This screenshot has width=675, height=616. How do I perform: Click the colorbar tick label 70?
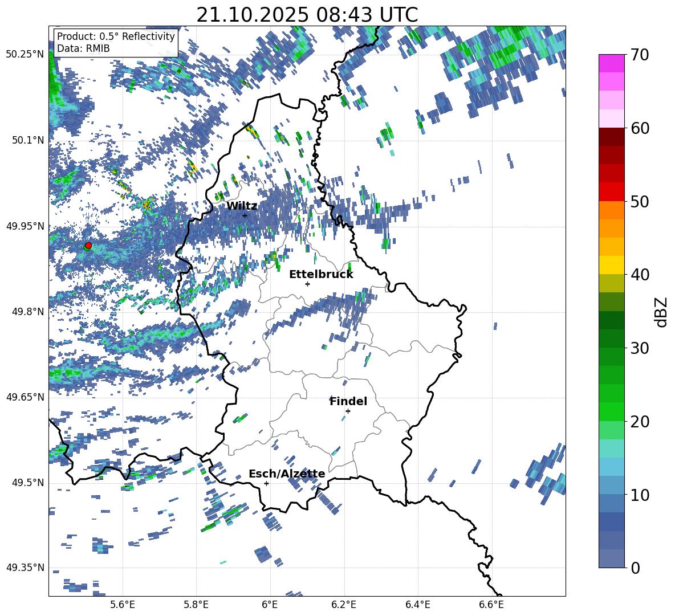[x=640, y=55]
